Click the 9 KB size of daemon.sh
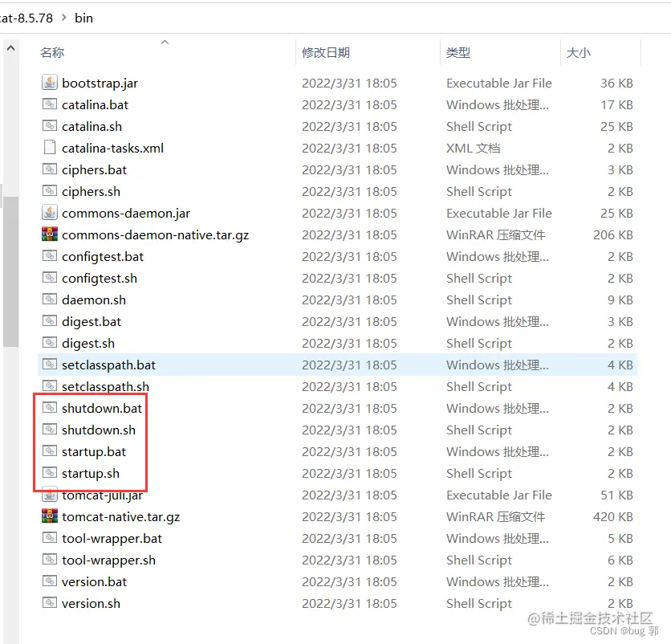The image size is (671, 644). [x=620, y=300]
